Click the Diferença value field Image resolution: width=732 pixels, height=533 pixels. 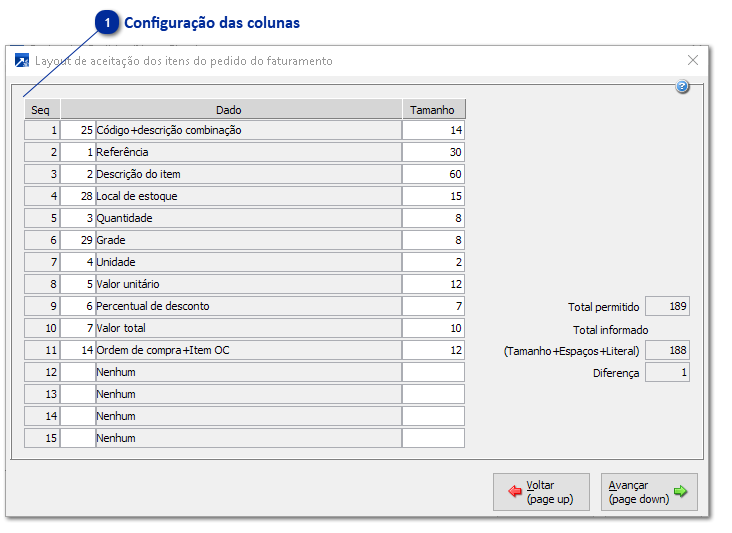[667, 373]
